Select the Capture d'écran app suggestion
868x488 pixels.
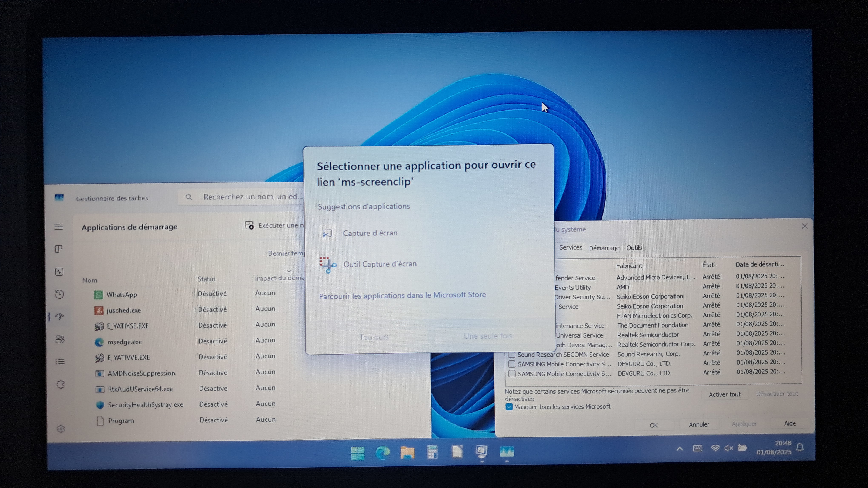pyautogui.click(x=429, y=233)
